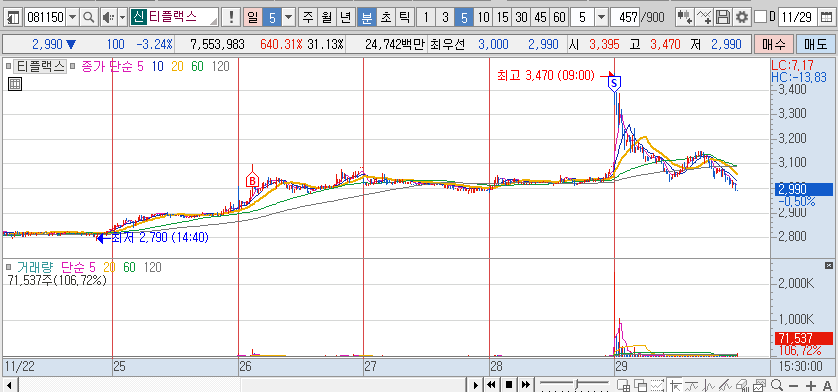Viewport: 838px width, 392px height.
Task: Click the eraser tool icon
Action: coord(742,385)
